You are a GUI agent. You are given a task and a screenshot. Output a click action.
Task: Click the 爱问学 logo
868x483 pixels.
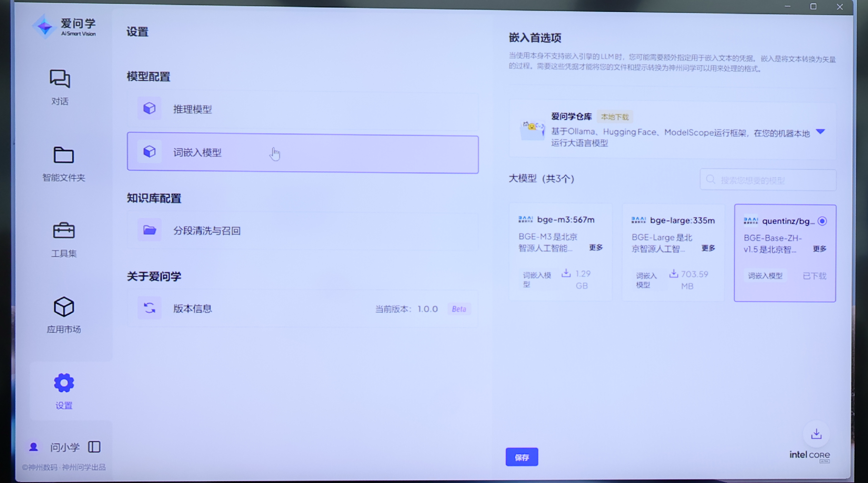tap(64, 27)
